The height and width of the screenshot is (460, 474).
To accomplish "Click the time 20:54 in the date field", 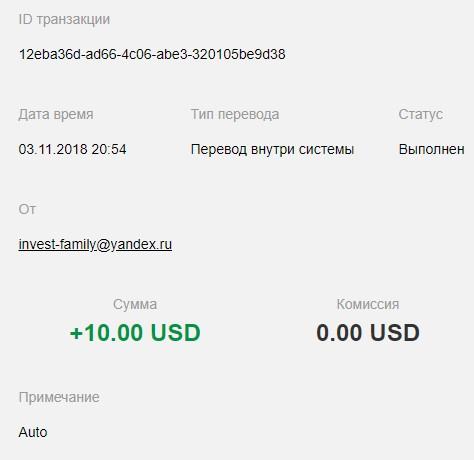I will pos(109,149).
